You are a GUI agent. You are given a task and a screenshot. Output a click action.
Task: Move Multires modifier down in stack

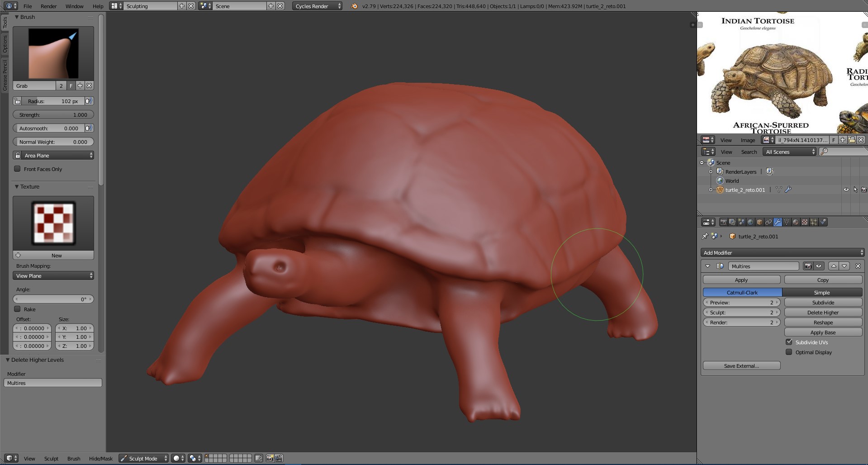[844, 266]
